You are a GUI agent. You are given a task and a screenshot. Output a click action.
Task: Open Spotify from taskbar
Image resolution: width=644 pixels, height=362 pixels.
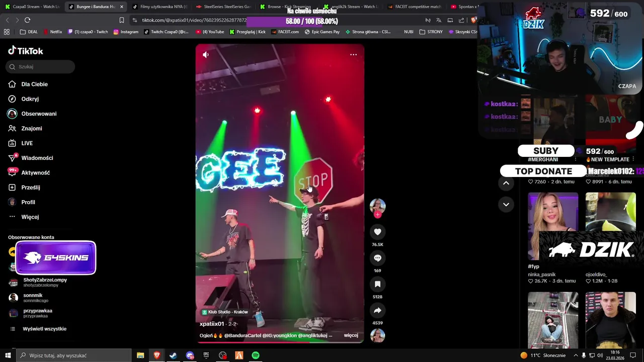pos(256,355)
